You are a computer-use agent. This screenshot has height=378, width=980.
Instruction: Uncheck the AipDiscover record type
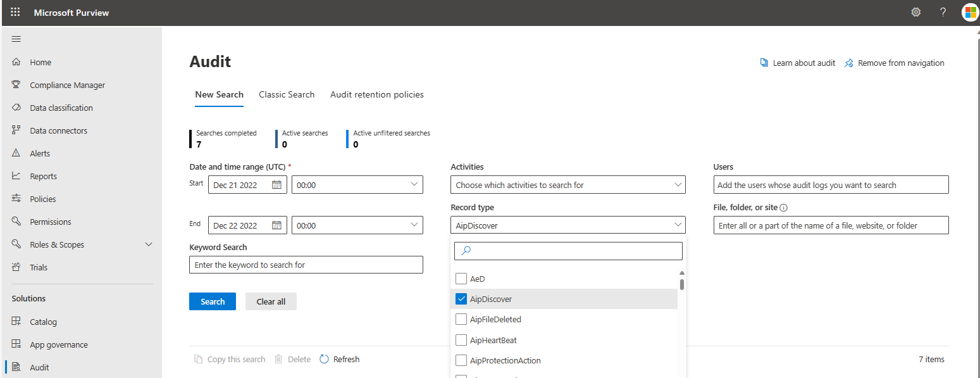pyautogui.click(x=461, y=298)
